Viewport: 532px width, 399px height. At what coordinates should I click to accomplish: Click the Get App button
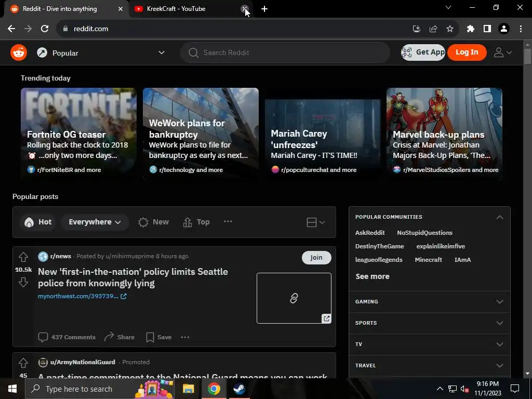click(x=423, y=52)
